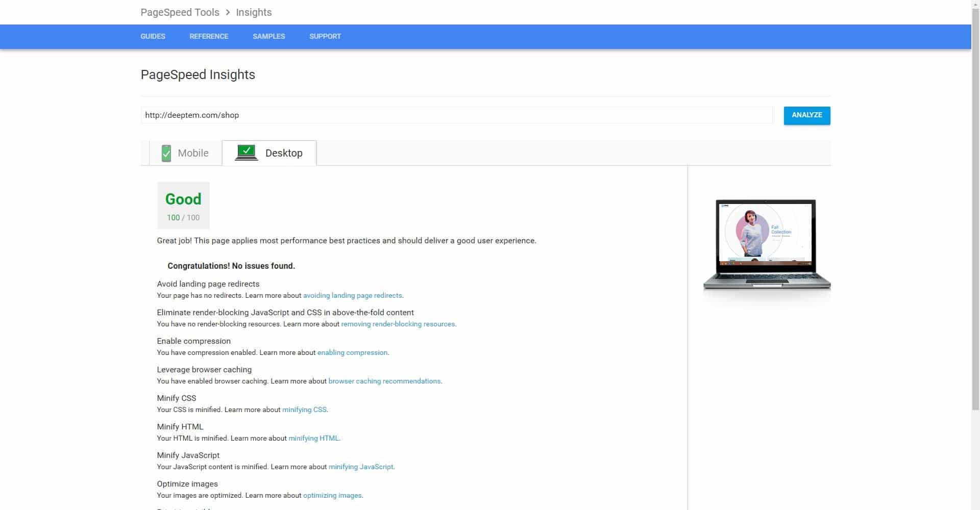The width and height of the screenshot is (980, 510).
Task: Click the green mobile phone checkmark icon
Action: point(166,153)
